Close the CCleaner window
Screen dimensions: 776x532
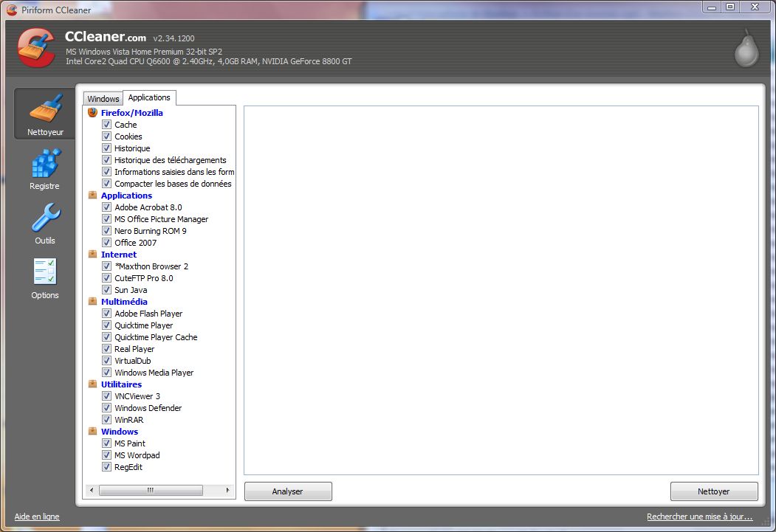click(x=755, y=7)
